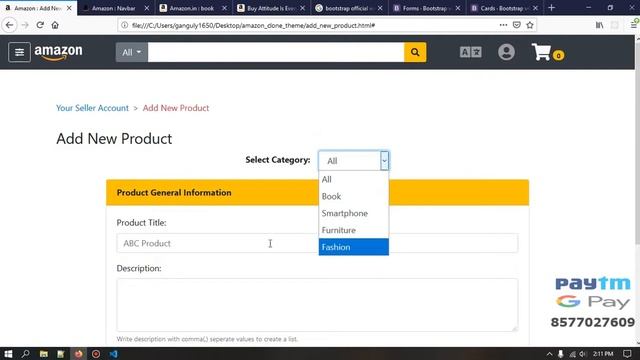The image size is (640, 360).
Task: Click the site information icon in address bar
Action: pyautogui.click(x=124, y=25)
